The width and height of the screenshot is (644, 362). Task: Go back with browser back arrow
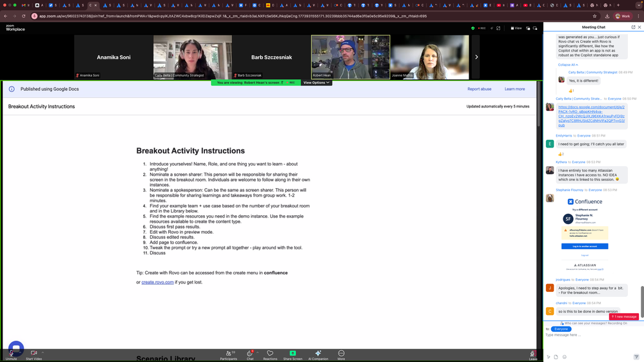coord(6,16)
